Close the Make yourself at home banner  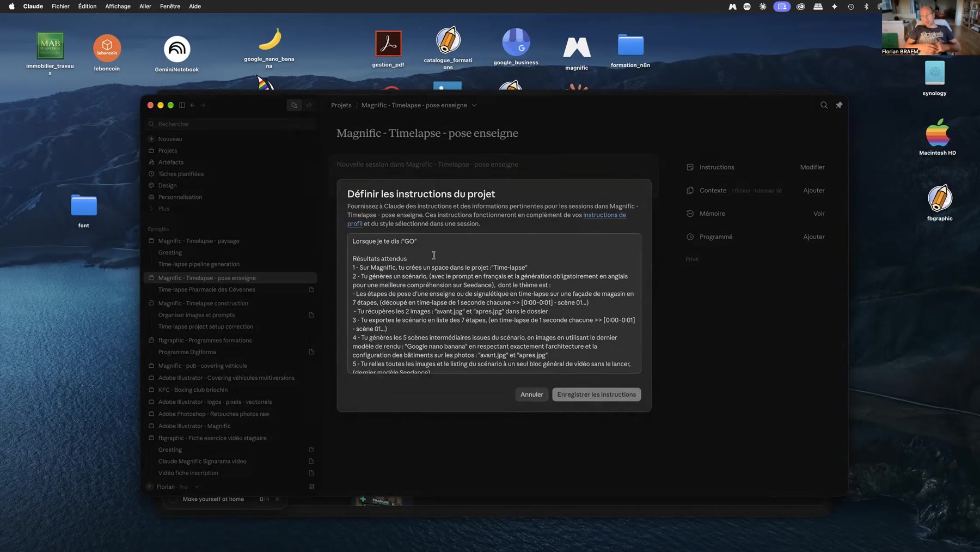click(x=277, y=499)
